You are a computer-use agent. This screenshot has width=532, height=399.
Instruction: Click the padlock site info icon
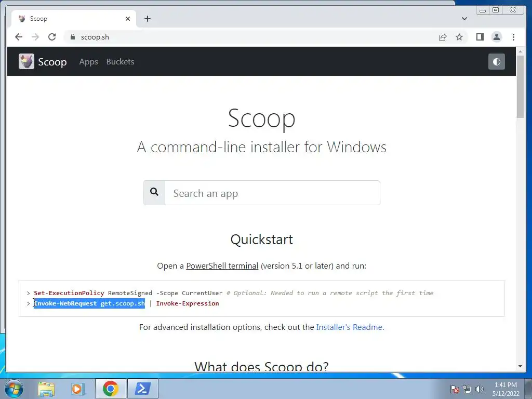pyautogui.click(x=73, y=37)
